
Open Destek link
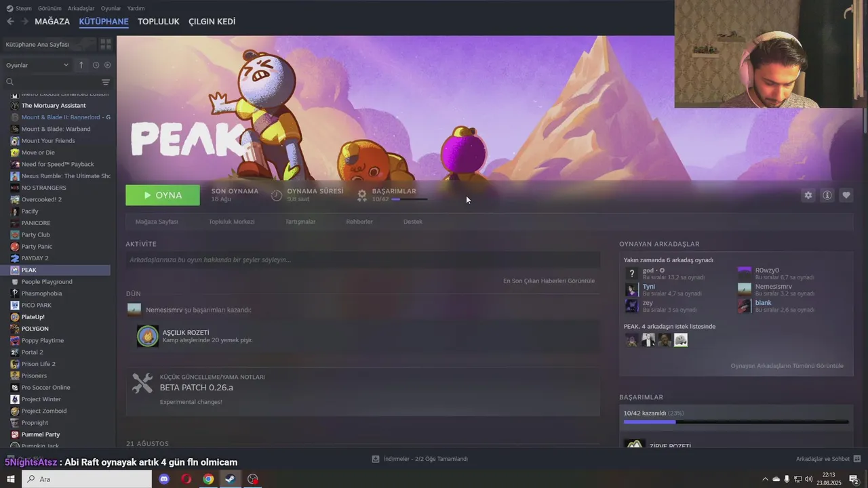(413, 222)
